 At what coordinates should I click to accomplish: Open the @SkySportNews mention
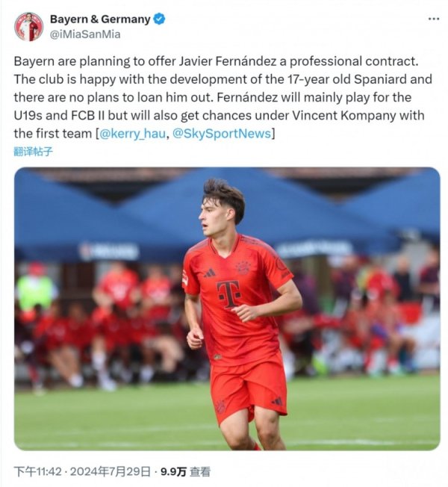pyautogui.click(x=222, y=134)
